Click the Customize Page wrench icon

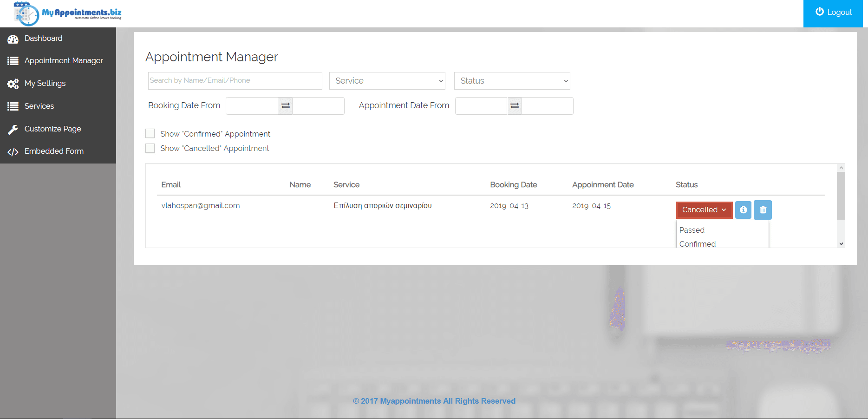[x=13, y=129]
